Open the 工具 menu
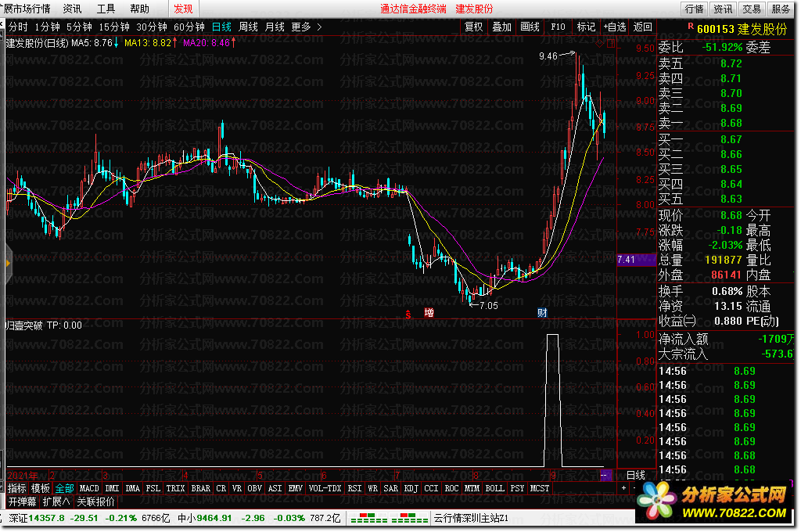This screenshot has width=801, height=532. point(106,9)
